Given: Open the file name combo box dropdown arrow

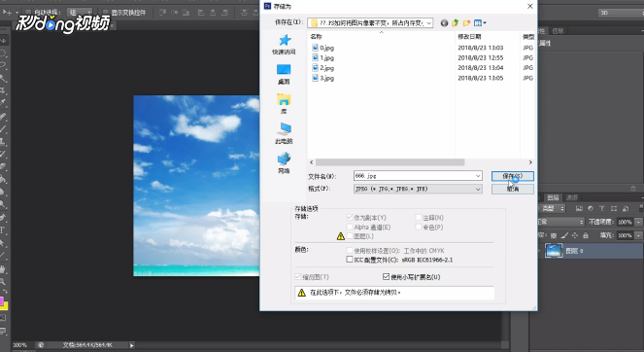Looking at the screenshot, I should (x=478, y=176).
